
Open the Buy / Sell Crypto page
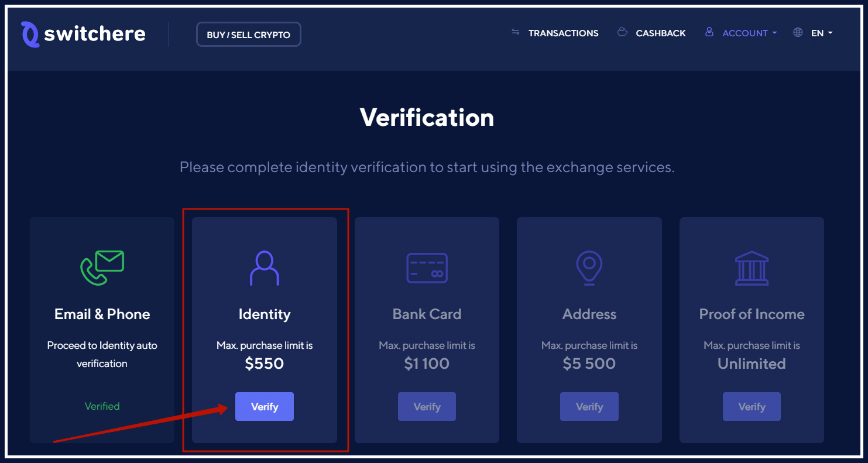[249, 35]
